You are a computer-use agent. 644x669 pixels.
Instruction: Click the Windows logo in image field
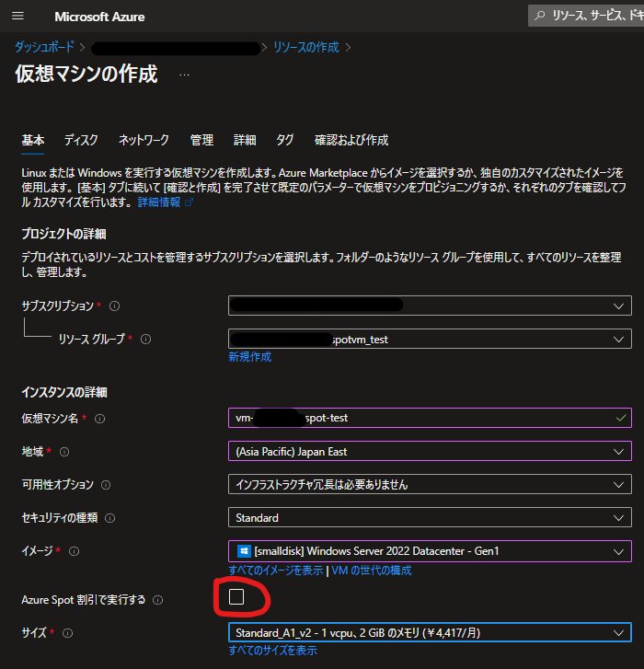(244, 551)
